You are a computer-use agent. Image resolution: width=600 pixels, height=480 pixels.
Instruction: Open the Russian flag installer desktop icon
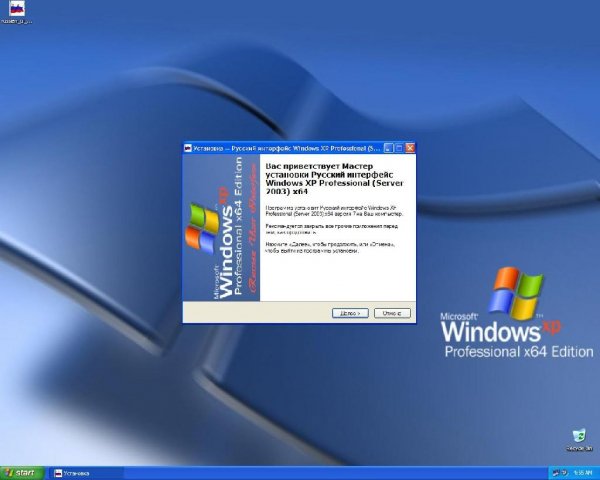pos(17,12)
